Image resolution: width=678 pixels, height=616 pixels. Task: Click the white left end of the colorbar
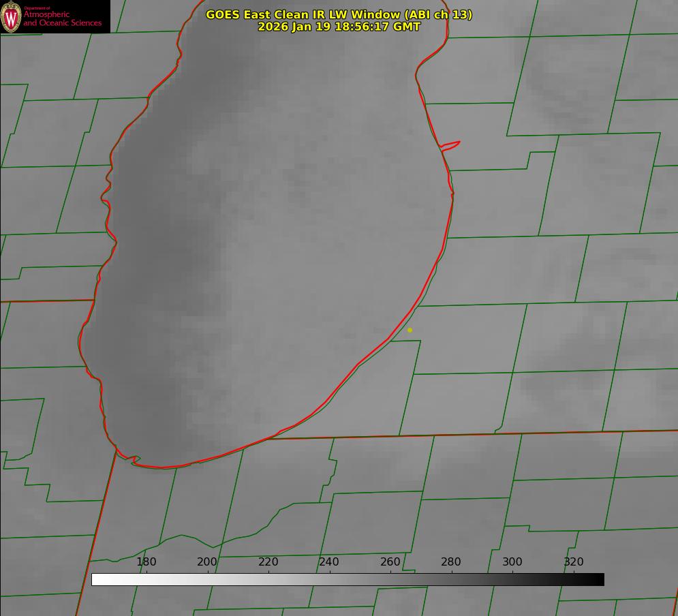(x=97, y=579)
